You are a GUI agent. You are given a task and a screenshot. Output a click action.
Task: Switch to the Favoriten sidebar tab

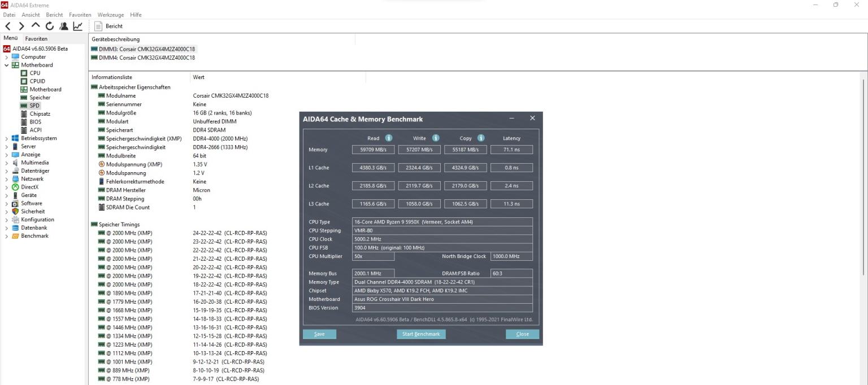click(x=36, y=39)
